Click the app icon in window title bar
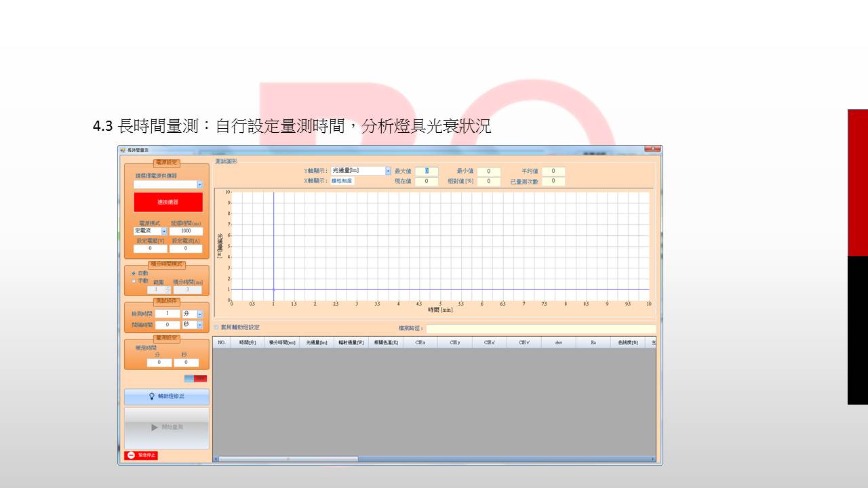Screen dimensions: 868x488 pos(123,149)
